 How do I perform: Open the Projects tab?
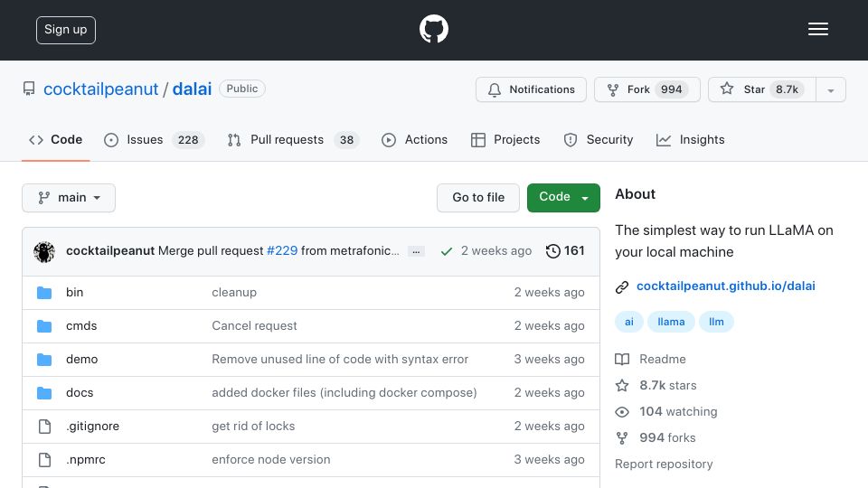point(505,140)
